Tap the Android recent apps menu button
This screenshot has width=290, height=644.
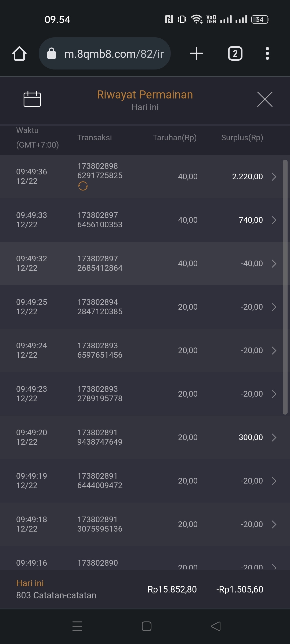tap(77, 626)
